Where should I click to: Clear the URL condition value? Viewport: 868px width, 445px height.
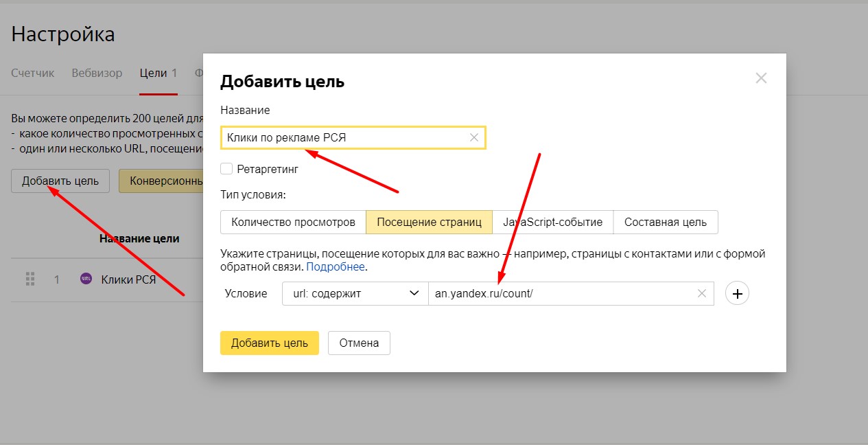tap(701, 293)
